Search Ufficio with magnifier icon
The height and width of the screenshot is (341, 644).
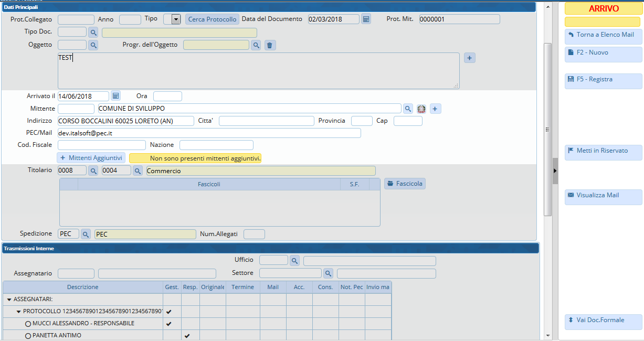pos(295,260)
